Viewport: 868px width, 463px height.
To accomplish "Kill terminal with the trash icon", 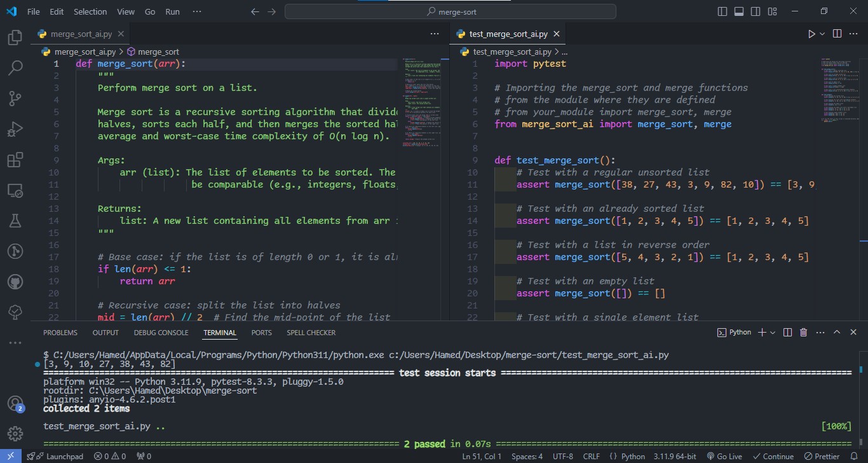I will [x=803, y=333].
